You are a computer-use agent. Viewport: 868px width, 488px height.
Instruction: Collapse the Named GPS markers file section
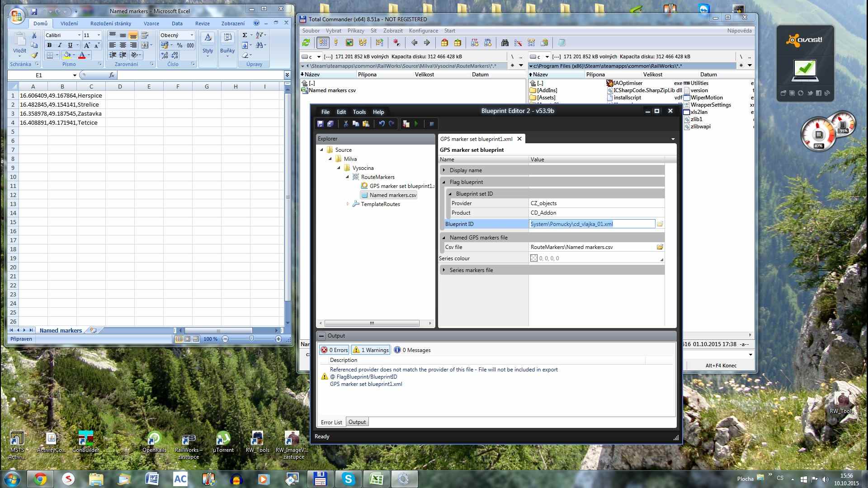tap(444, 238)
